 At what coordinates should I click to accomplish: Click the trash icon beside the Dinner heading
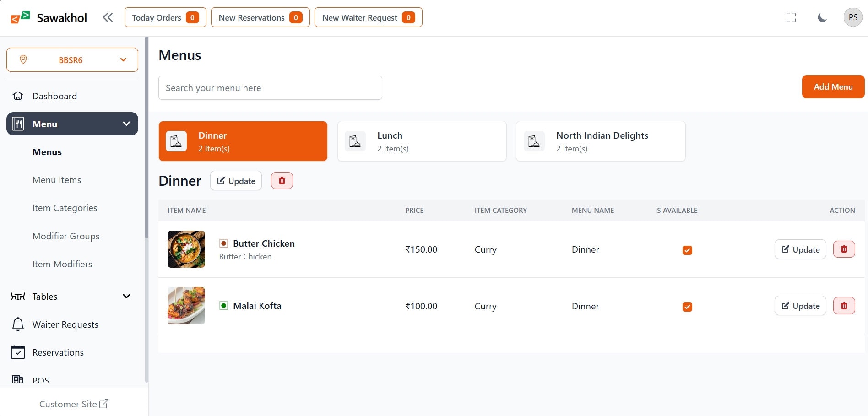(x=282, y=180)
